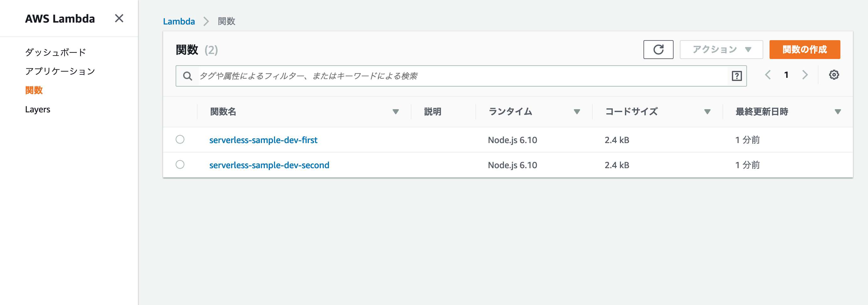The image size is (868, 305).
Task: Close the AWS Lambda sidebar
Action: (119, 18)
